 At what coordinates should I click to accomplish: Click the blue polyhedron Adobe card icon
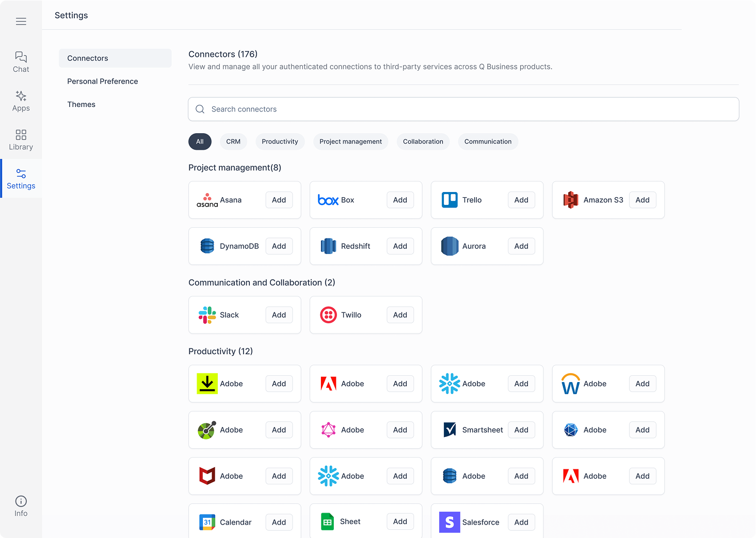(x=571, y=430)
